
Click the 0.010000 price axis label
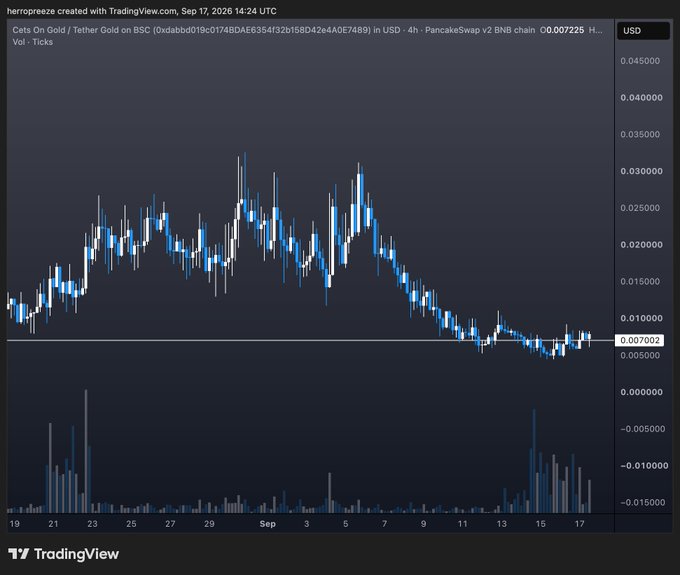pos(641,318)
